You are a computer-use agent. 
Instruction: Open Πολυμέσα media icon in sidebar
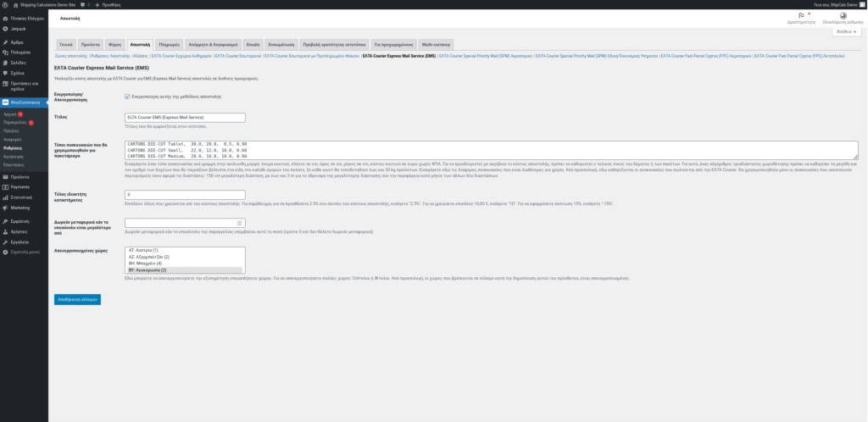click(5, 53)
